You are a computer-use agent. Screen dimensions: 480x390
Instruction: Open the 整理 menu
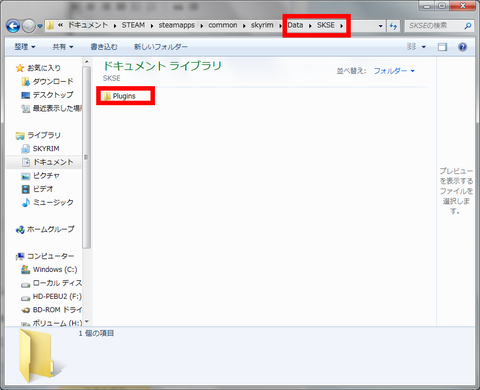point(25,47)
